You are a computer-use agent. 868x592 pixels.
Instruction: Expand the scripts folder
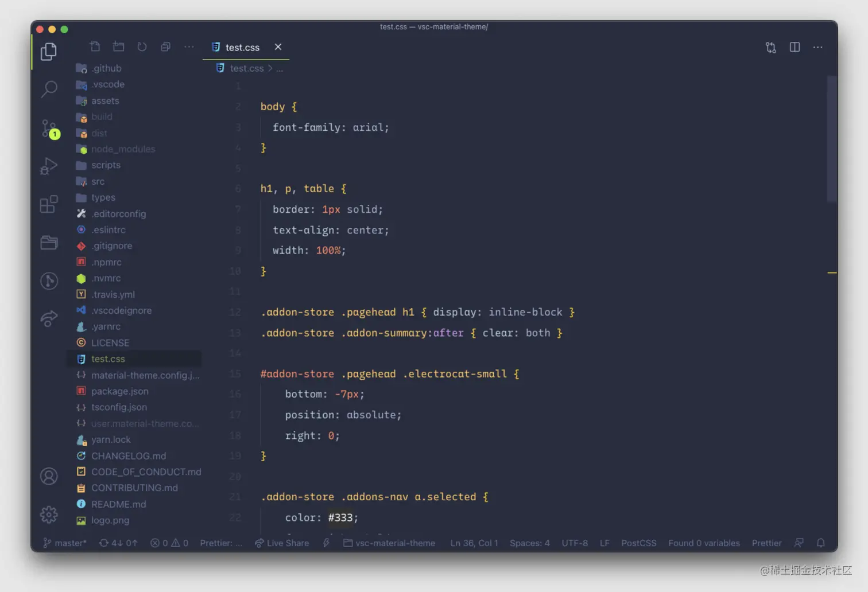pyautogui.click(x=106, y=165)
